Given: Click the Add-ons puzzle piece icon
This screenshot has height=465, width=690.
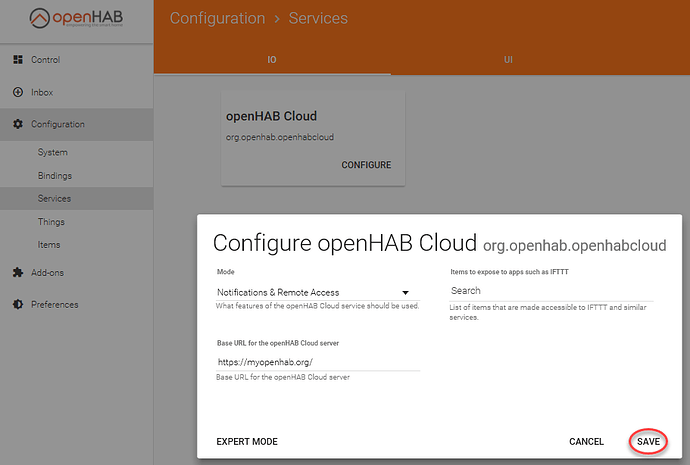Looking at the screenshot, I should (18, 272).
